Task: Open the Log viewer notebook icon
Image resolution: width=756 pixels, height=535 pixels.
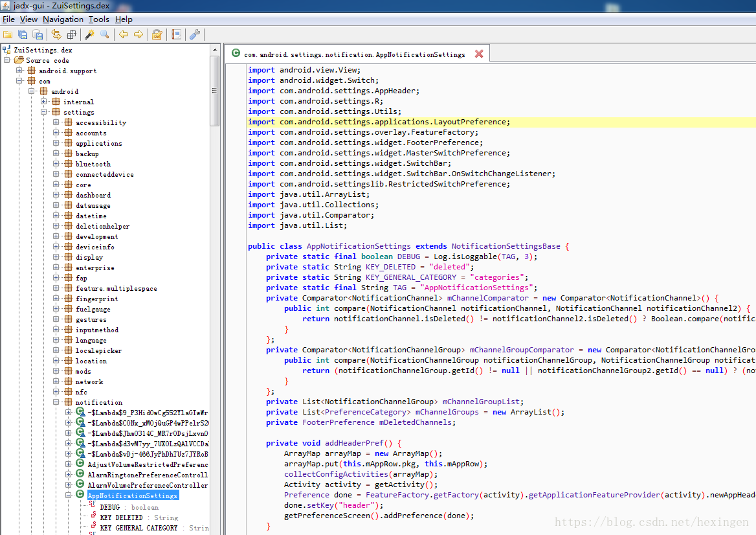Action: pos(177,34)
